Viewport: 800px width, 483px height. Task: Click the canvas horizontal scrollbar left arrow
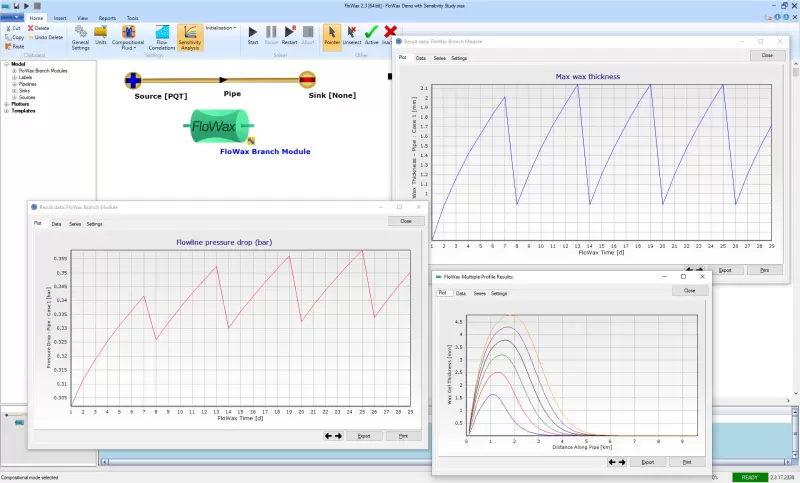pos(105,462)
